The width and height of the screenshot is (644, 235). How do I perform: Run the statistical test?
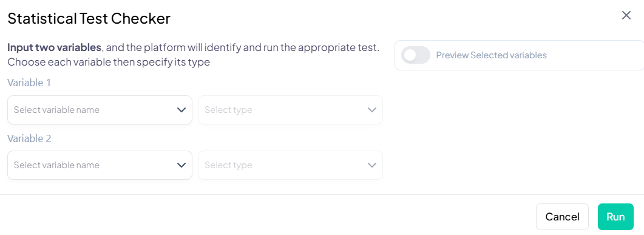coord(615,217)
